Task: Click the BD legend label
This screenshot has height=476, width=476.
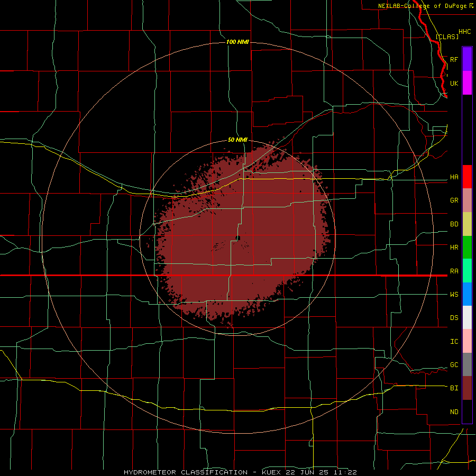Action: point(454,224)
